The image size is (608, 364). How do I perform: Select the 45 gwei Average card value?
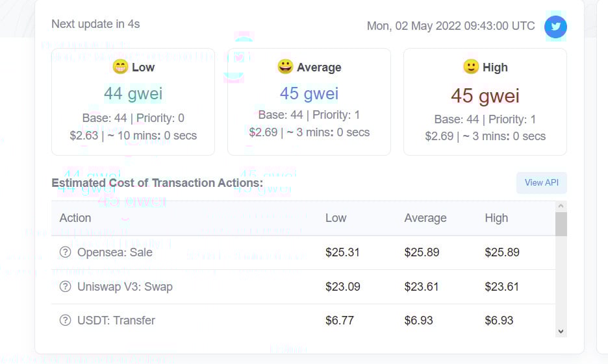click(309, 93)
